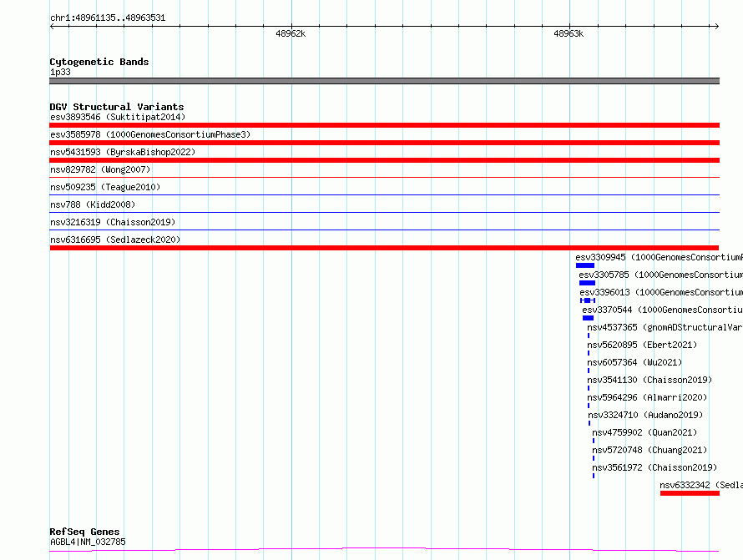The width and height of the screenshot is (743, 560).
Task: Open nsv3216319 (Chaisson2019) label
Action: tap(113, 222)
